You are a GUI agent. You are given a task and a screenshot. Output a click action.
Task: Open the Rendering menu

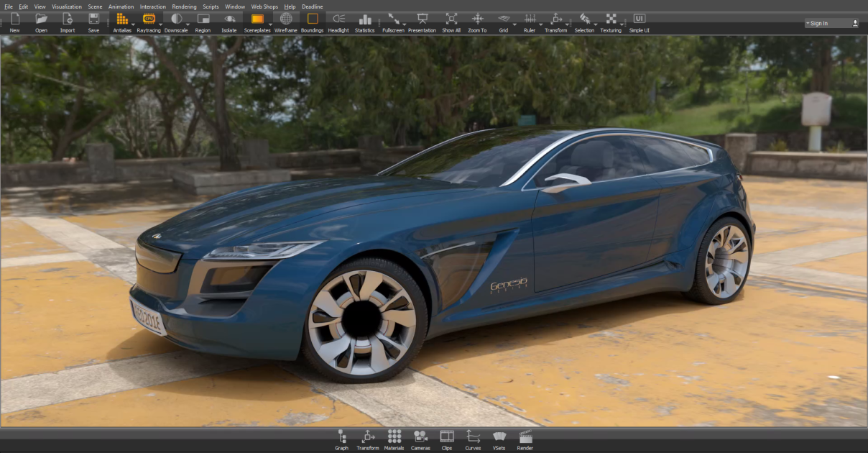point(183,6)
